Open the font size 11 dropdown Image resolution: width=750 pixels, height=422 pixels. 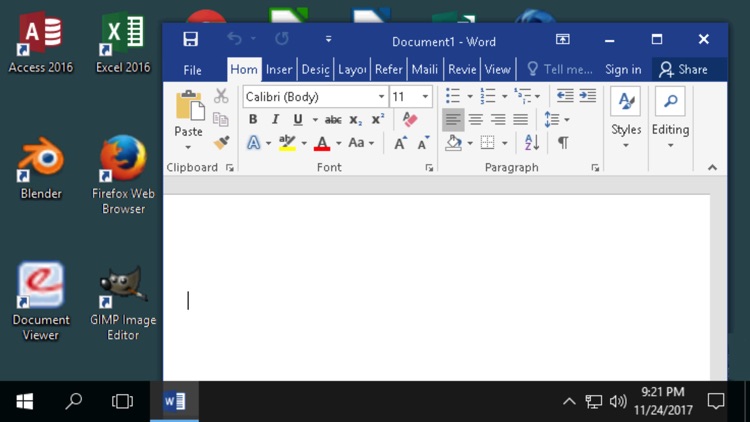425,97
